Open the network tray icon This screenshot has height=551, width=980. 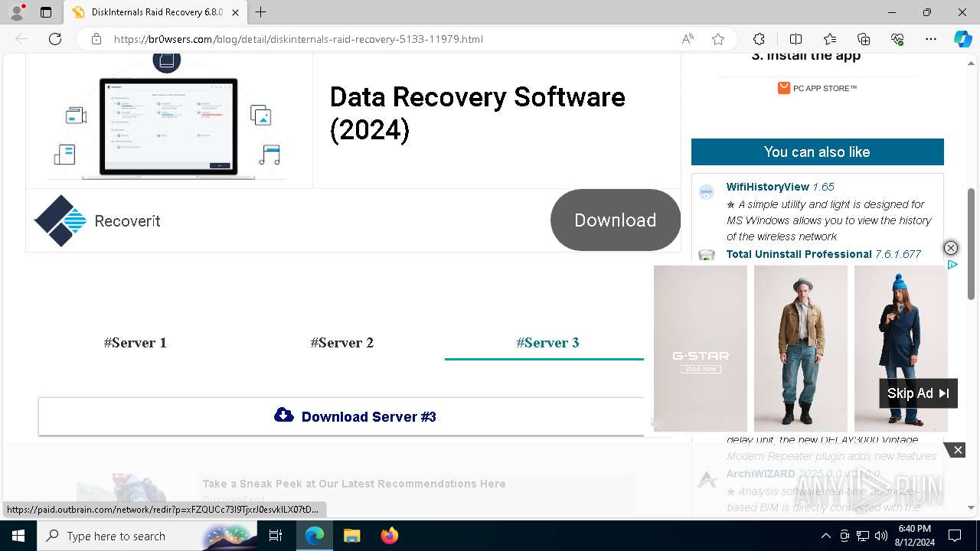pyautogui.click(x=863, y=536)
